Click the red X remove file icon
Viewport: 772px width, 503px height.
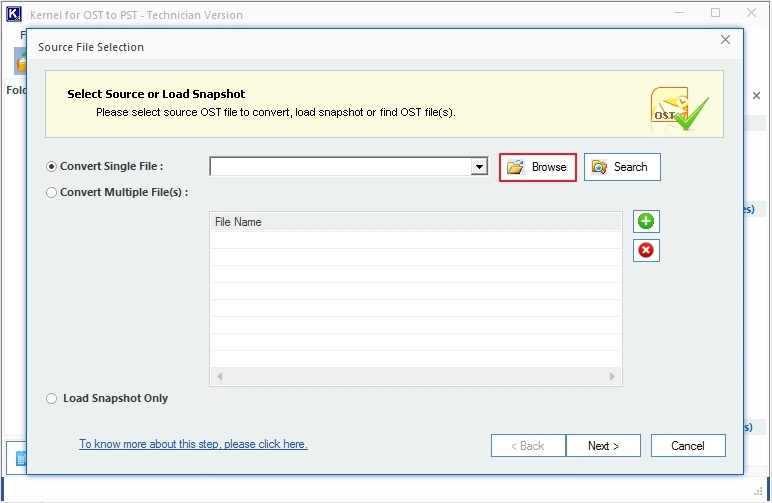(x=646, y=251)
